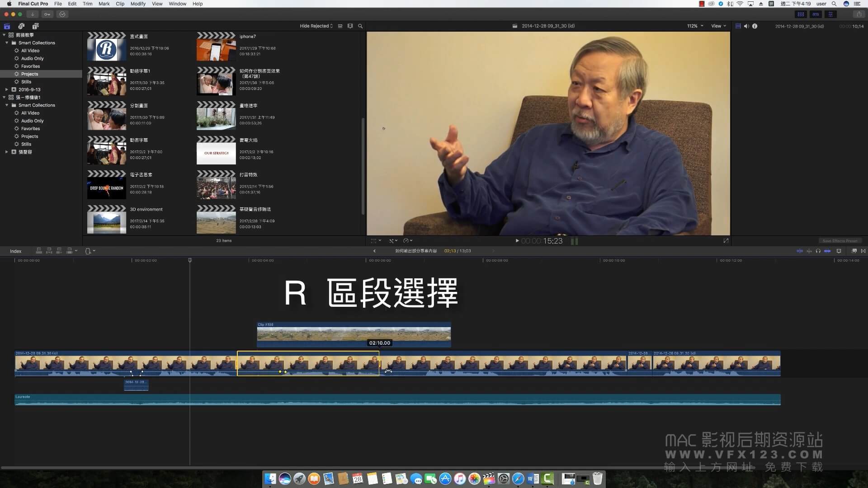Show the Background Tasks checkmark button
Image resolution: width=868 pixels, height=488 pixels.
coord(62,14)
